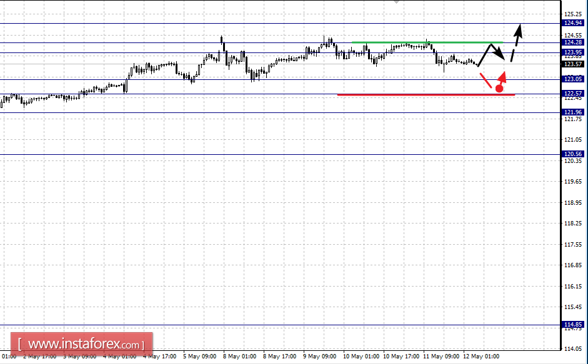
Task: Click the 119.65 price scale value
Action: click(573, 182)
